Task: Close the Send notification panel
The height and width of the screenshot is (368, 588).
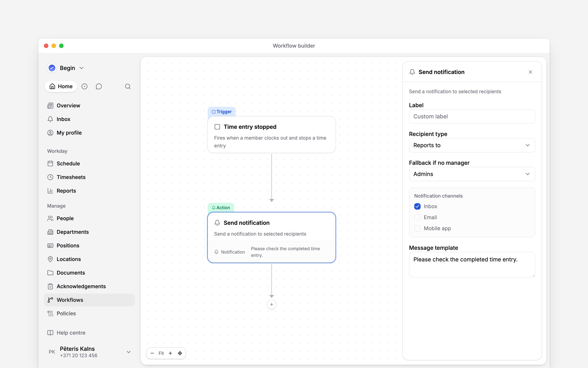Action: (530, 72)
